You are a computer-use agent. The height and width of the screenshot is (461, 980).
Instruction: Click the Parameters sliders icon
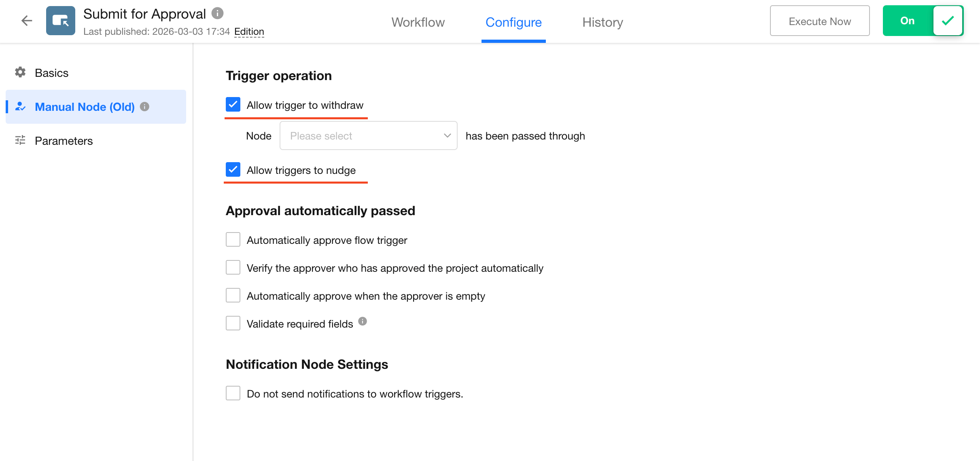[x=20, y=140]
